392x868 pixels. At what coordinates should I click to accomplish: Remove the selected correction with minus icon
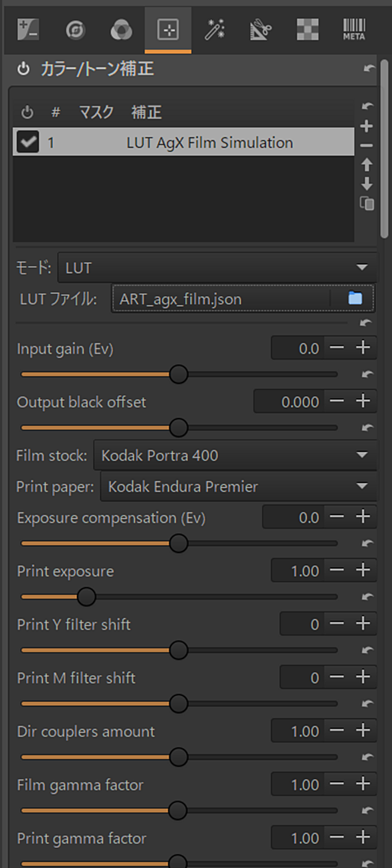tap(366, 145)
